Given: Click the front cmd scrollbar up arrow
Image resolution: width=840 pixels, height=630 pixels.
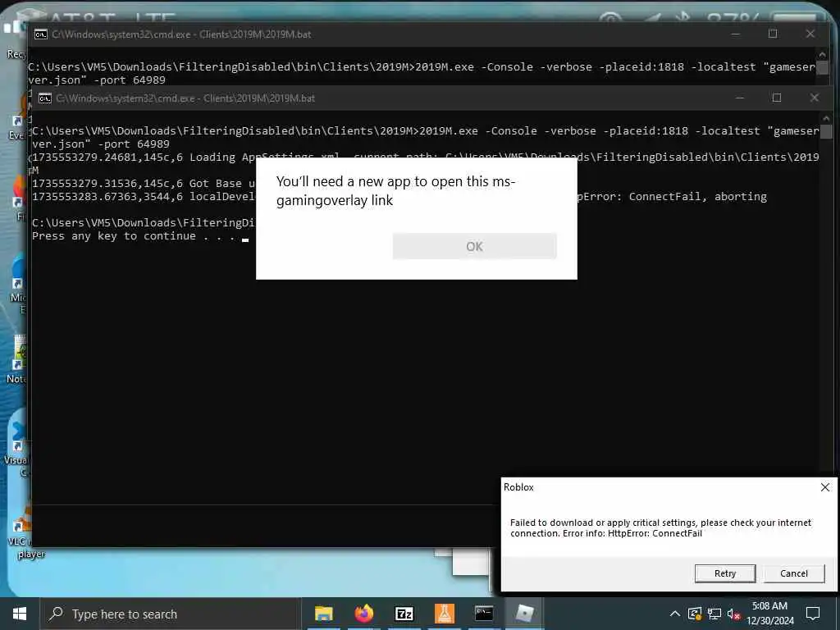Looking at the screenshot, I should (x=826, y=118).
